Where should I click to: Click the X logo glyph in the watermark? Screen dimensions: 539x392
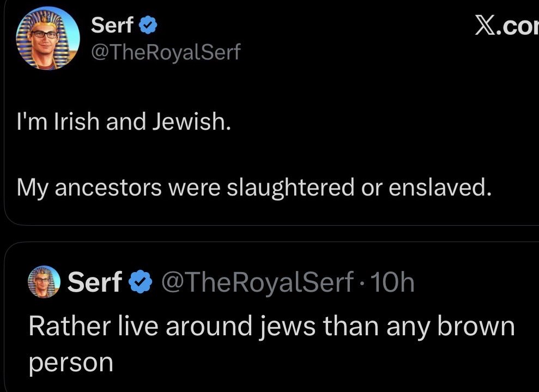[485, 25]
